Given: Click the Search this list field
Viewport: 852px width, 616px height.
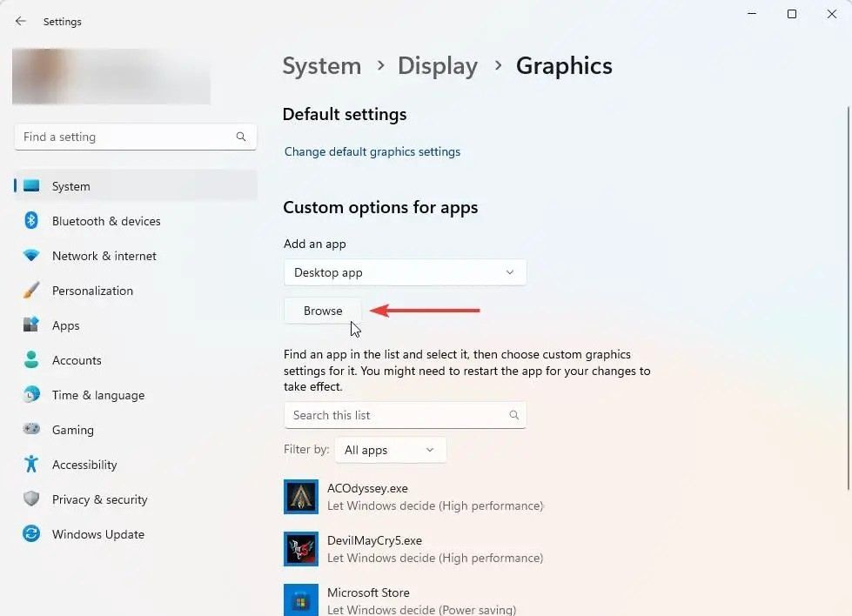Looking at the screenshot, I should pyautogui.click(x=405, y=415).
